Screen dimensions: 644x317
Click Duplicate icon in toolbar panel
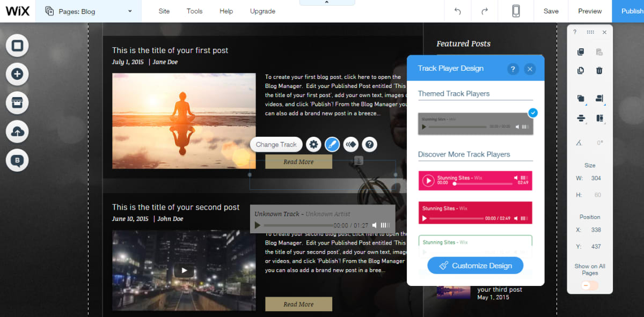[580, 70]
